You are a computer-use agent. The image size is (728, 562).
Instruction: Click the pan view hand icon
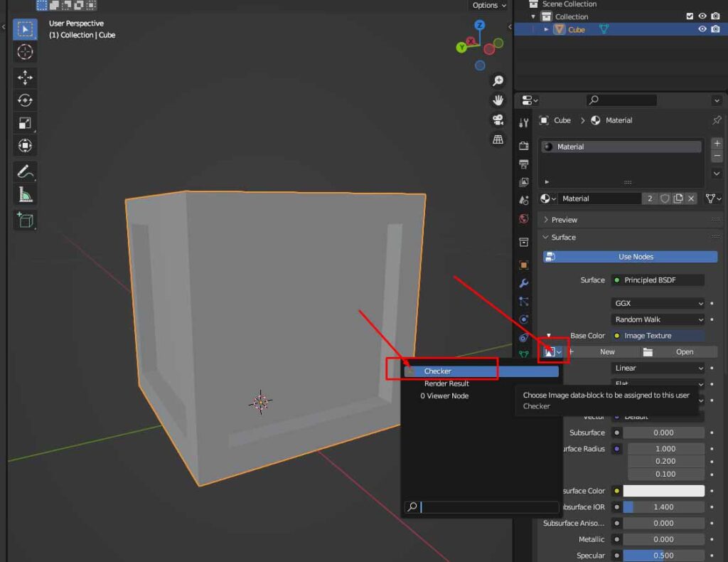click(498, 100)
